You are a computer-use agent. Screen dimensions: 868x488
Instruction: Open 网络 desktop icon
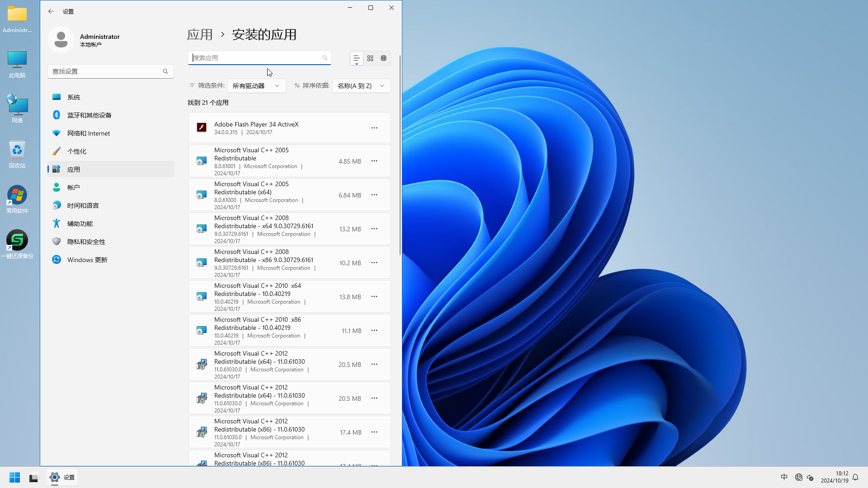point(17,109)
